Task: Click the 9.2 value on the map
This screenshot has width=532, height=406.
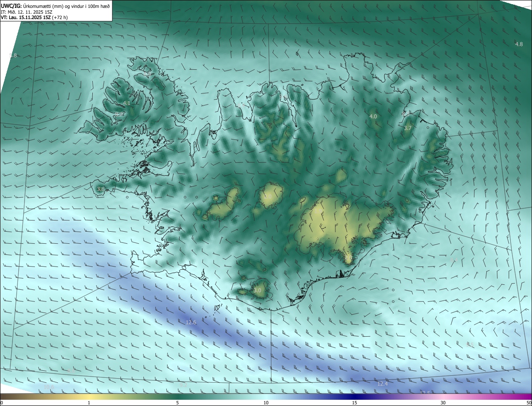Action: pyautogui.click(x=183, y=385)
